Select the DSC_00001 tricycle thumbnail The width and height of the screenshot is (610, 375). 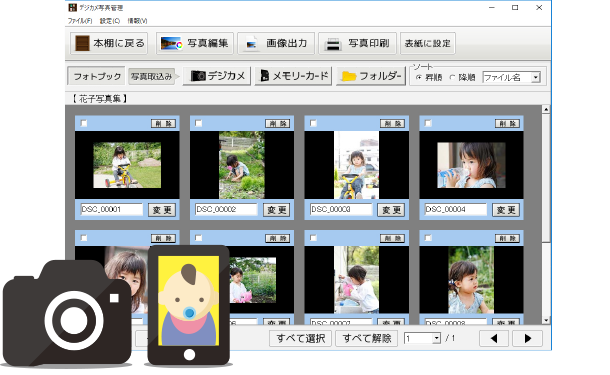pyautogui.click(x=127, y=165)
